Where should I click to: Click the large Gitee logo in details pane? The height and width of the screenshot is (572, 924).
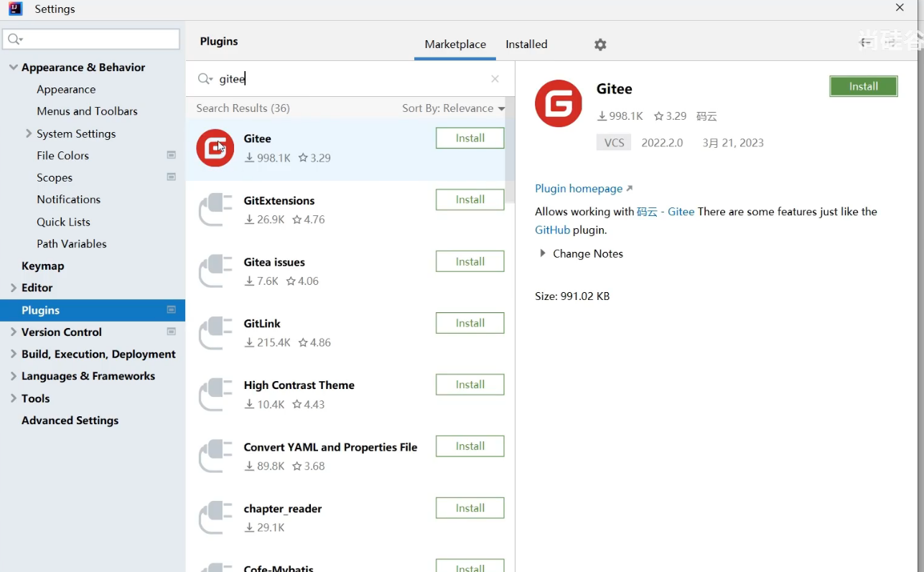point(559,103)
